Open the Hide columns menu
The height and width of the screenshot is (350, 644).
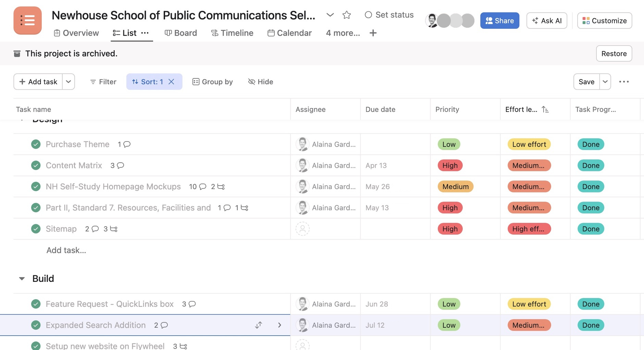[x=261, y=82]
